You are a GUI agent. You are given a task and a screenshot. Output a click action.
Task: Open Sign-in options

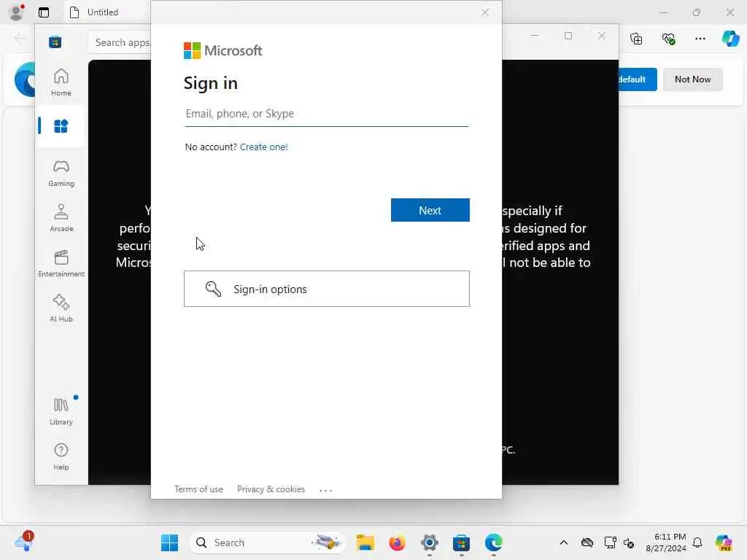point(327,289)
